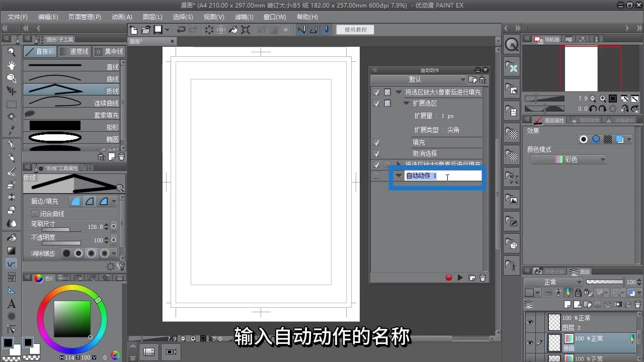Viewport: 644px width, 362px height.
Task: Delete sub tool with trash icon
Action: point(121,156)
